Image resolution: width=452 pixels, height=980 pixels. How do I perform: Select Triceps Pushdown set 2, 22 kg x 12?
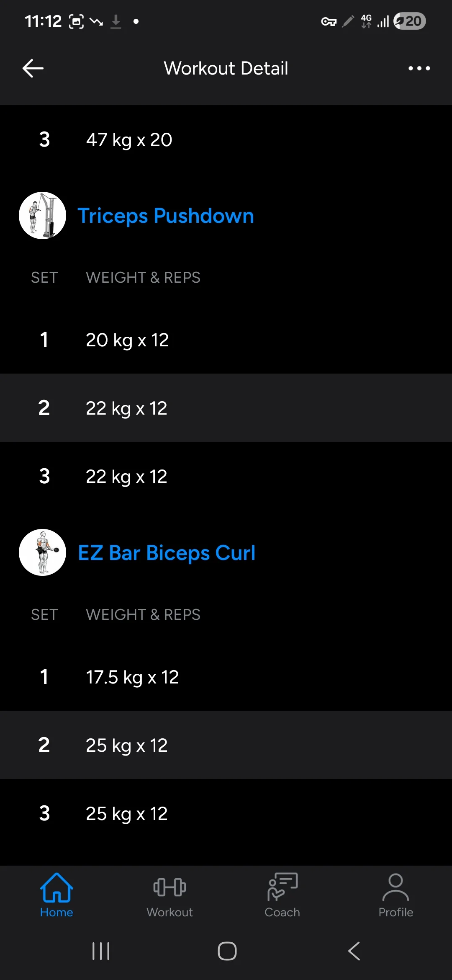(226, 408)
